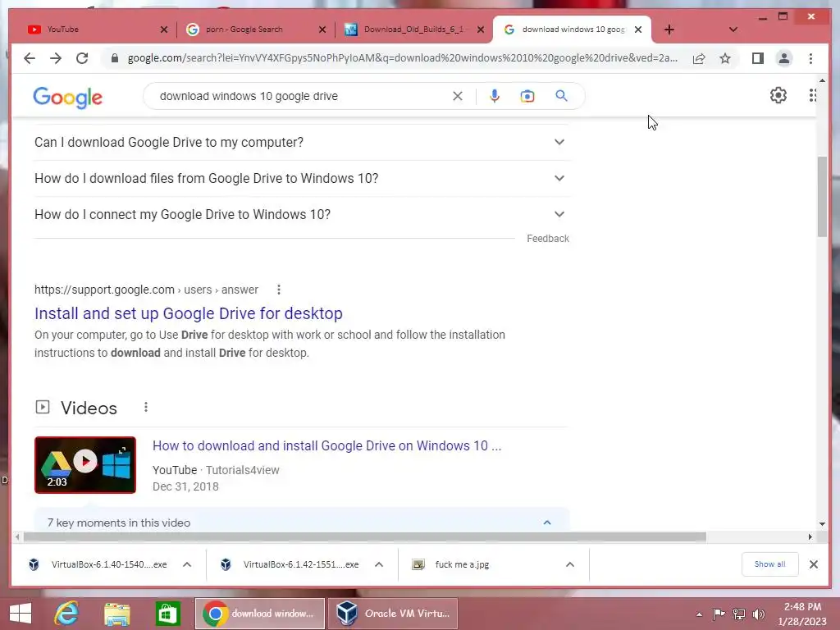The height and width of the screenshot is (630, 840).
Task: Click the address bar URL
Action: point(402,58)
